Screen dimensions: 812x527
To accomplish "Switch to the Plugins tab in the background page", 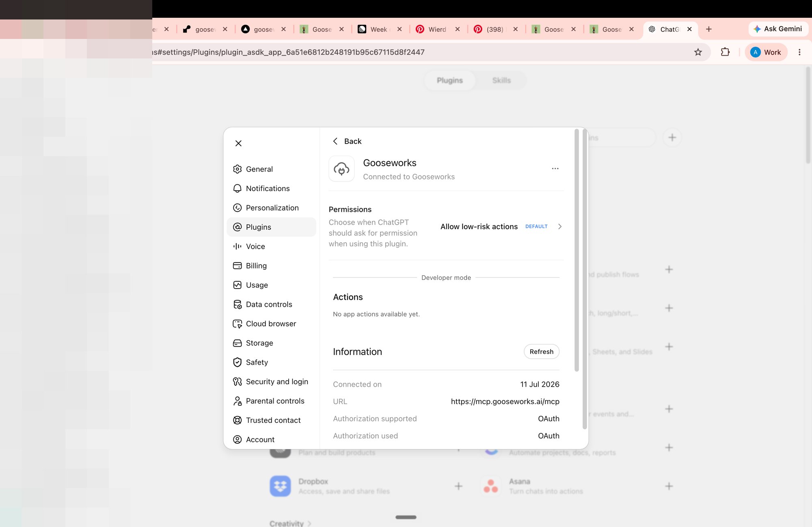I will click(449, 80).
